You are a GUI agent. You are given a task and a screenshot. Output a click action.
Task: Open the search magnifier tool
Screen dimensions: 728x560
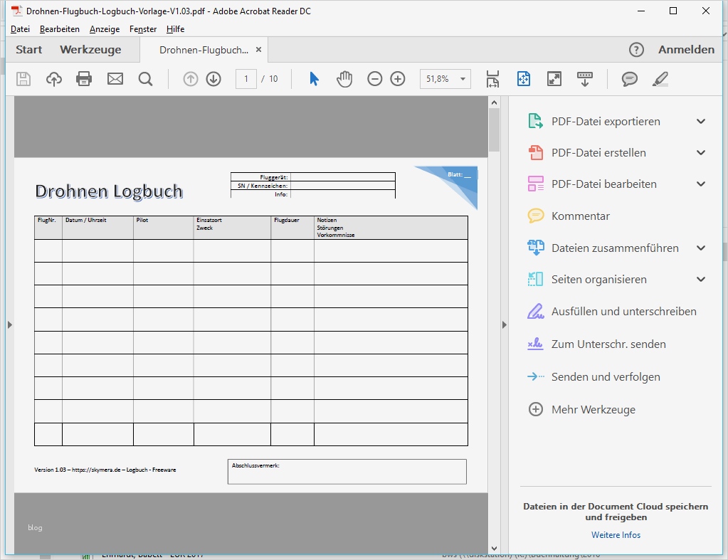click(145, 79)
